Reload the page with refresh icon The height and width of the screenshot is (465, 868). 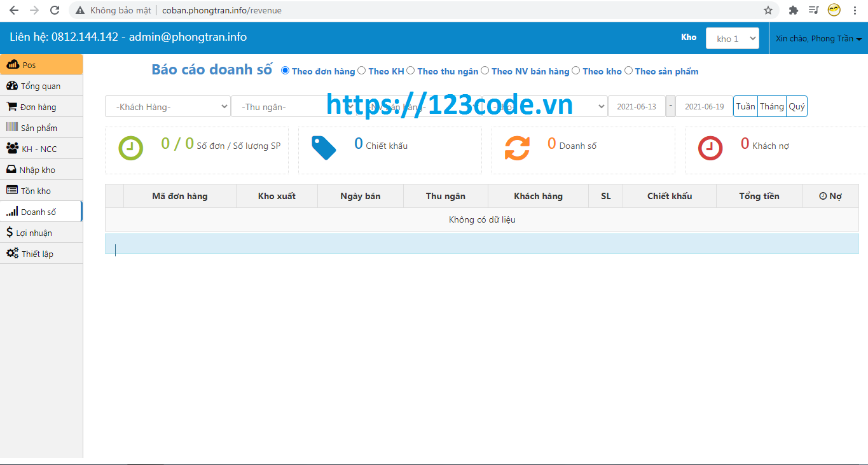pyautogui.click(x=55, y=10)
